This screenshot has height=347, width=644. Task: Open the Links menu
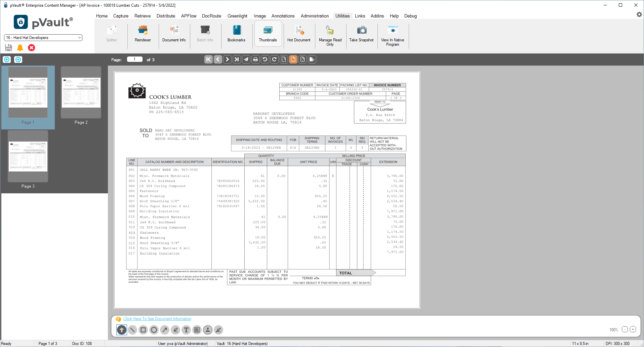[360, 16]
